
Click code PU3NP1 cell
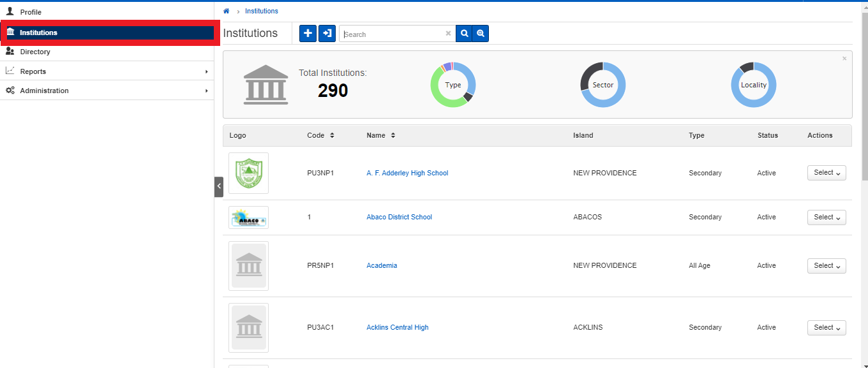[320, 173]
